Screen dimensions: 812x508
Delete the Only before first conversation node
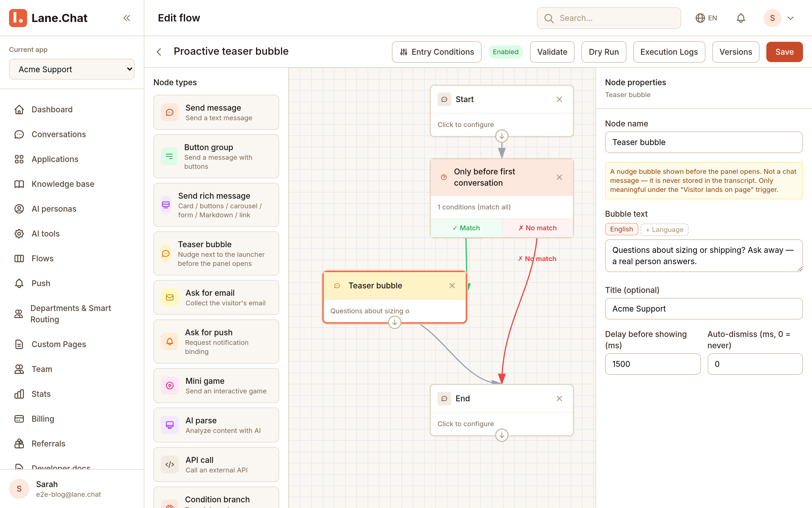[559, 178]
